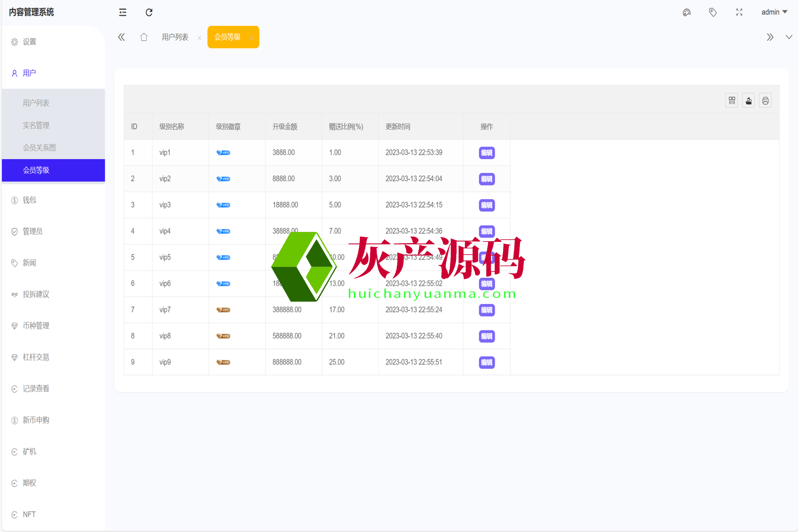Viewport: 798px width, 532px height.
Task: Close the 会员等级 tab
Action: point(252,38)
